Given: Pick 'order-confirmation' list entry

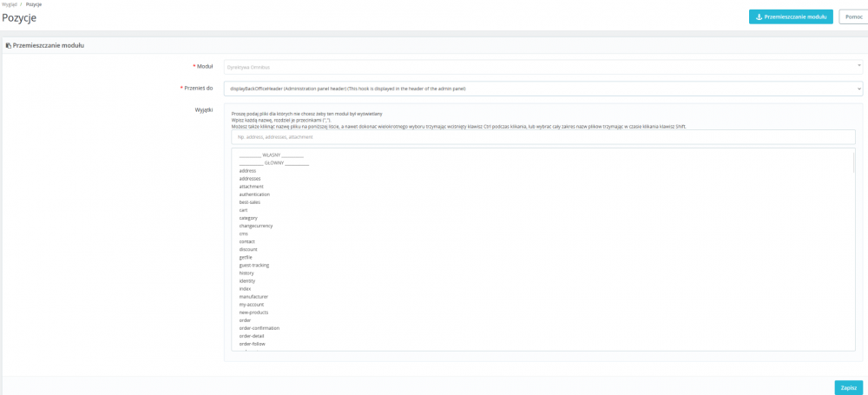Looking at the screenshot, I should click(259, 328).
